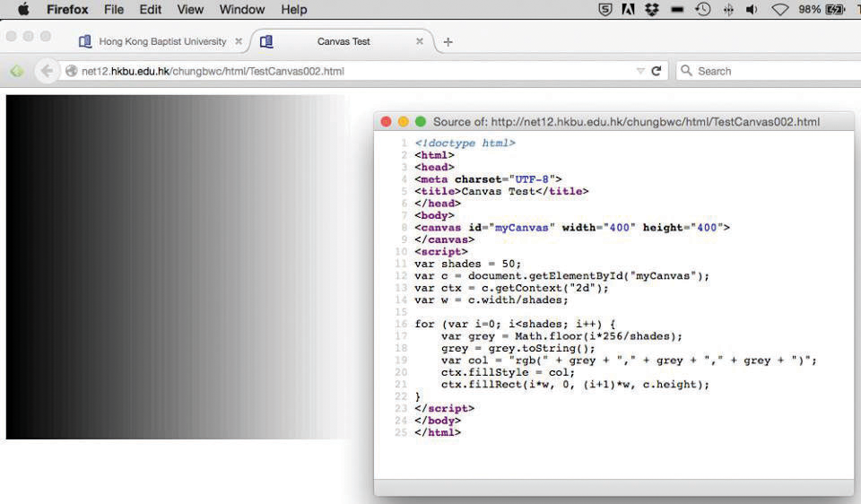Open the Apple menu

point(23,9)
